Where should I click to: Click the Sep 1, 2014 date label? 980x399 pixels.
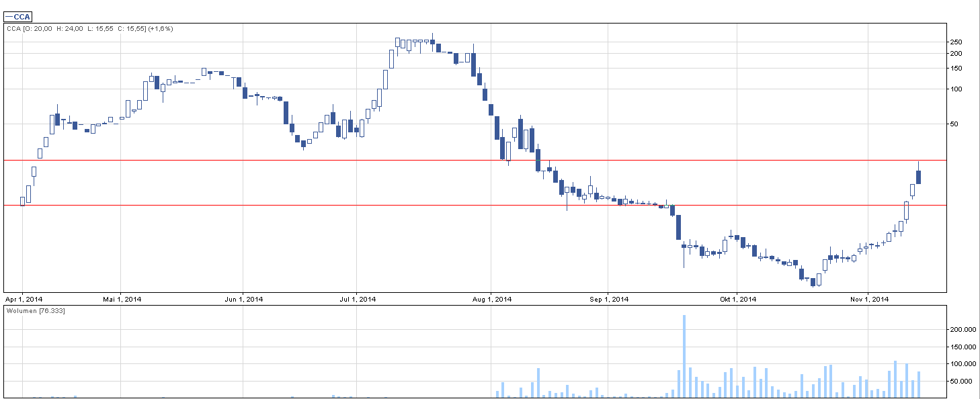click(x=608, y=299)
